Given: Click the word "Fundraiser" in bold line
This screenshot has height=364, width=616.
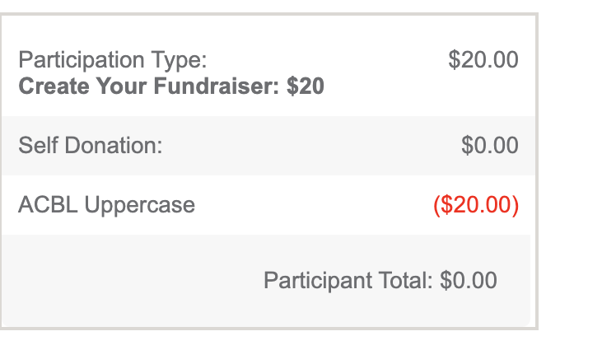Looking at the screenshot, I should 215,86.
